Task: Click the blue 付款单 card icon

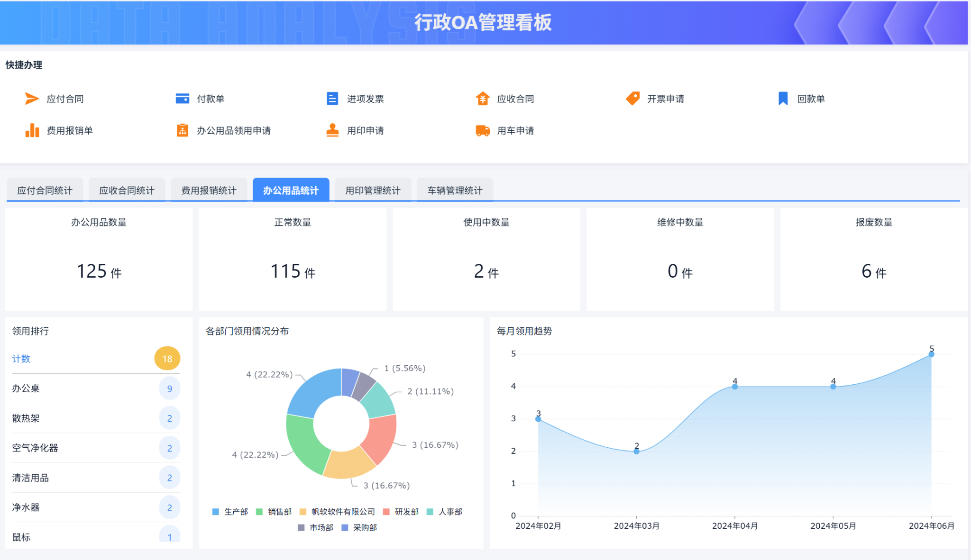Action: [x=183, y=99]
